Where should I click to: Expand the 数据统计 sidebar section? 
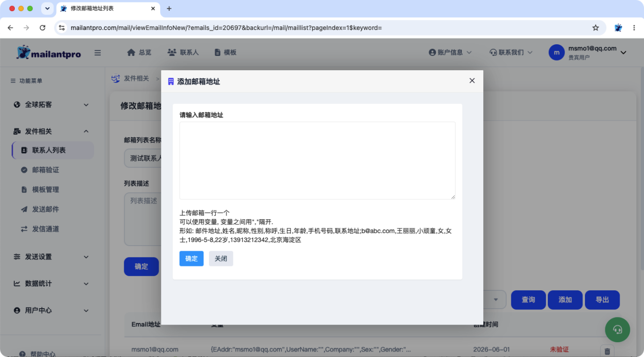pyautogui.click(x=51, y=284)
